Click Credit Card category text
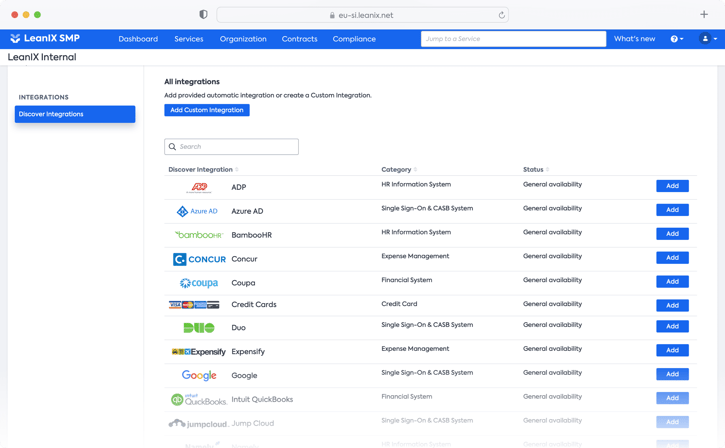 (x=399, y=304)
